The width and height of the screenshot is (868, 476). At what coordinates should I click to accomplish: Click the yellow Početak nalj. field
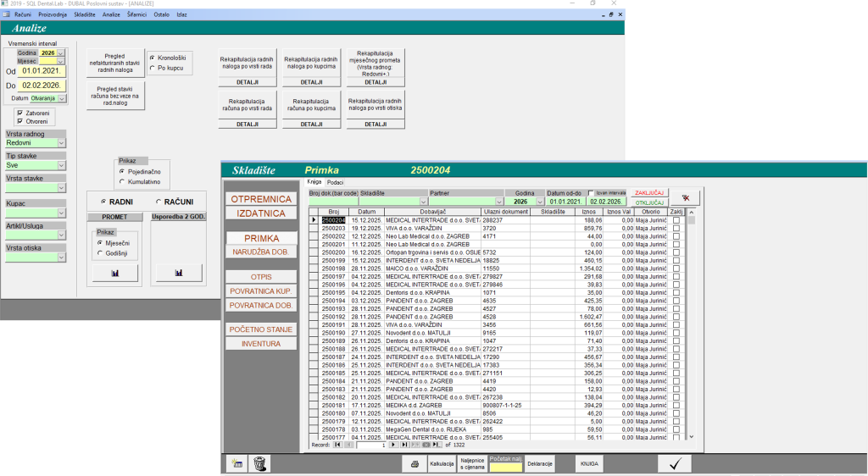point(504,467)
